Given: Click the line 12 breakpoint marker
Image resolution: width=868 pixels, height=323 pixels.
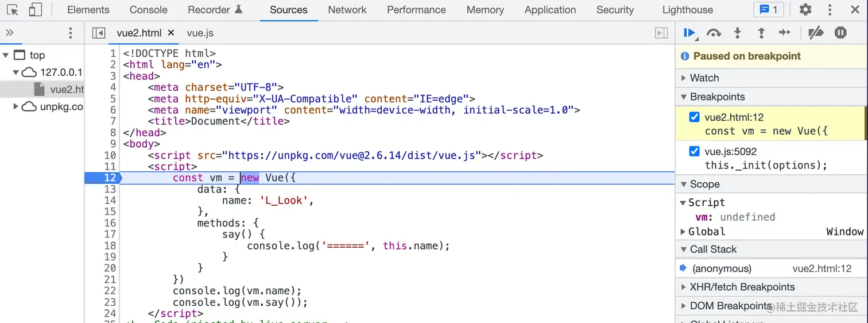Looking at the screenshot, I should pos(103,178).
